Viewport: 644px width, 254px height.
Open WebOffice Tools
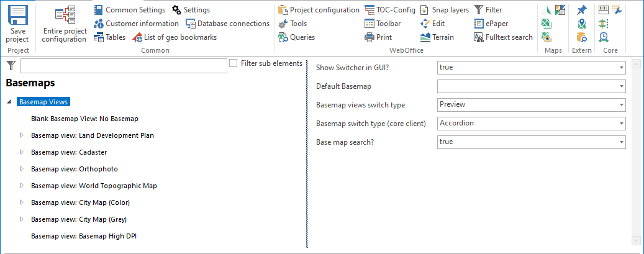pyautogui.click(x=293, y=24)
